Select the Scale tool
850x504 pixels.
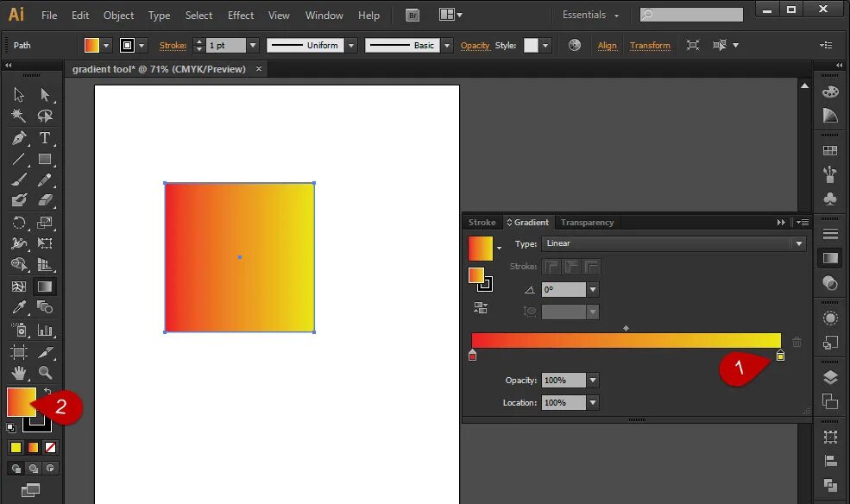click(x=45, y=222)
